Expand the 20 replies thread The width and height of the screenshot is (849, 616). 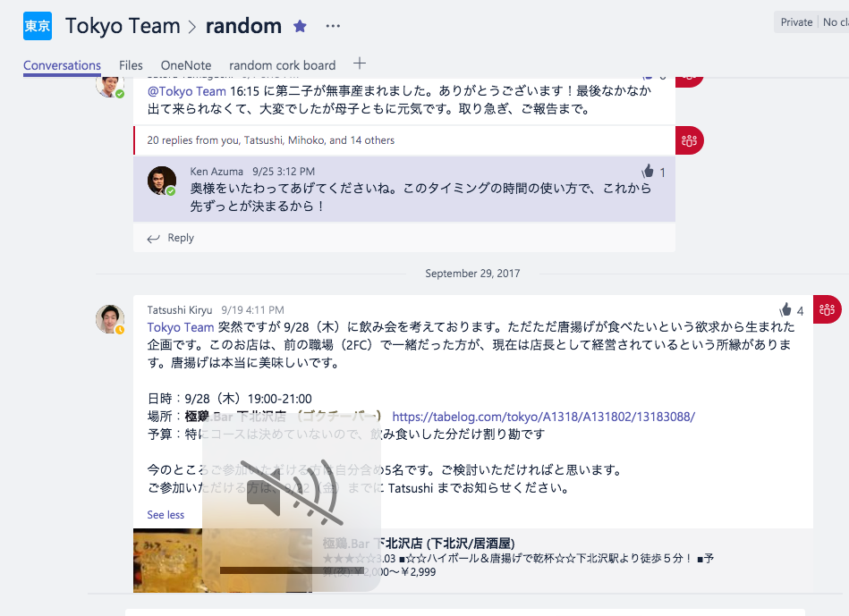pos(271,140)
